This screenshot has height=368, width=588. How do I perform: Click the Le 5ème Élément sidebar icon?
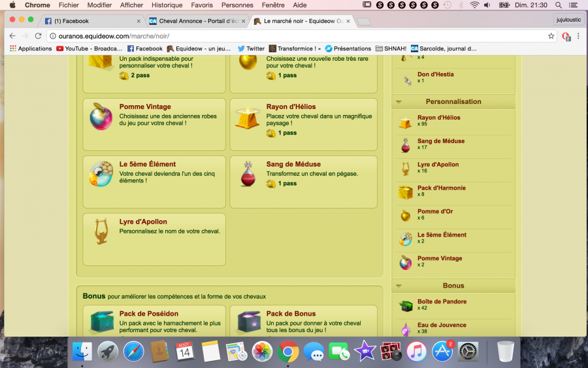[x=405, y=239]
